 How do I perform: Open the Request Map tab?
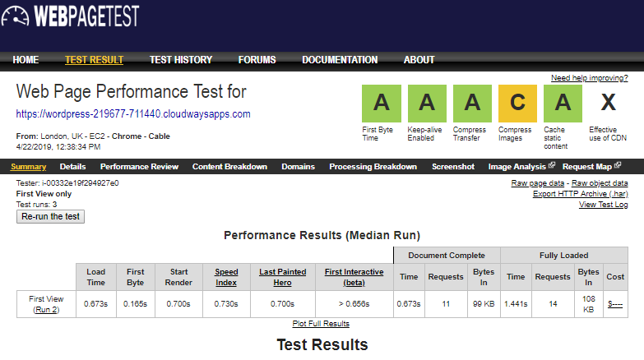click(x=587, y=167)
